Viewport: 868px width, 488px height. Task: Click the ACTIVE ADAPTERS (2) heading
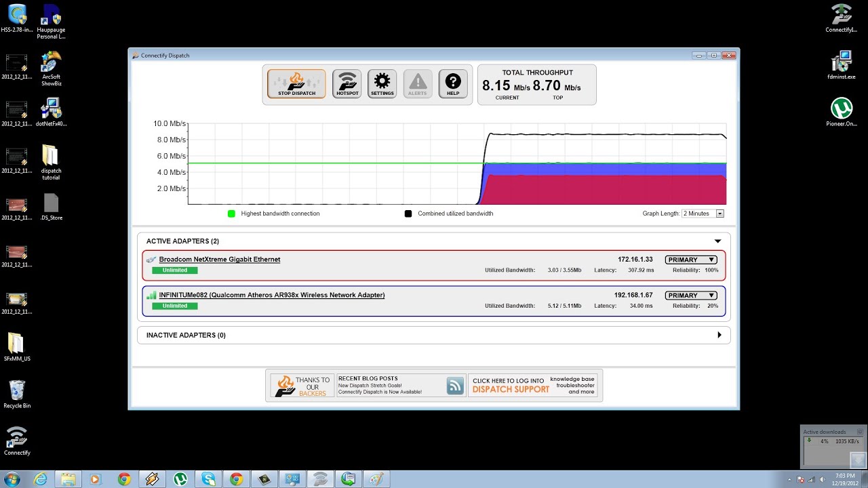182,241
